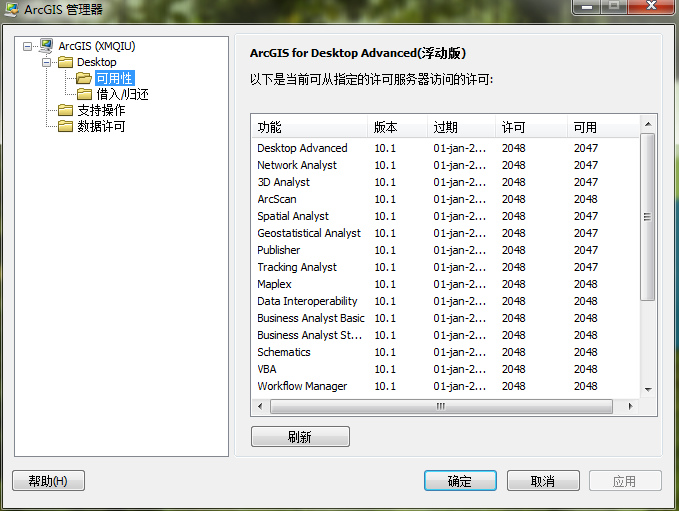Minimize the ArcGIS 管理器 window
This screenshot has width=679, height=511.
tap(587, 6)
